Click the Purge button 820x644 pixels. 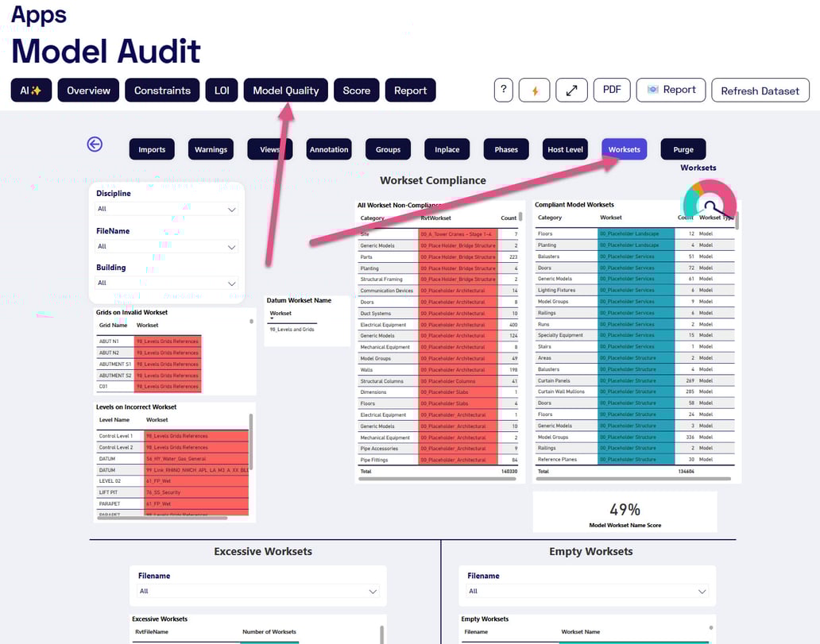pos(683,148)
